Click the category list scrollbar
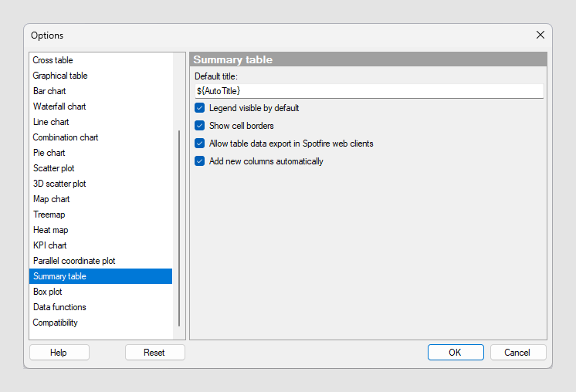Image resolution: width=576 pixels, height=392 pixels. pos(179,228)
